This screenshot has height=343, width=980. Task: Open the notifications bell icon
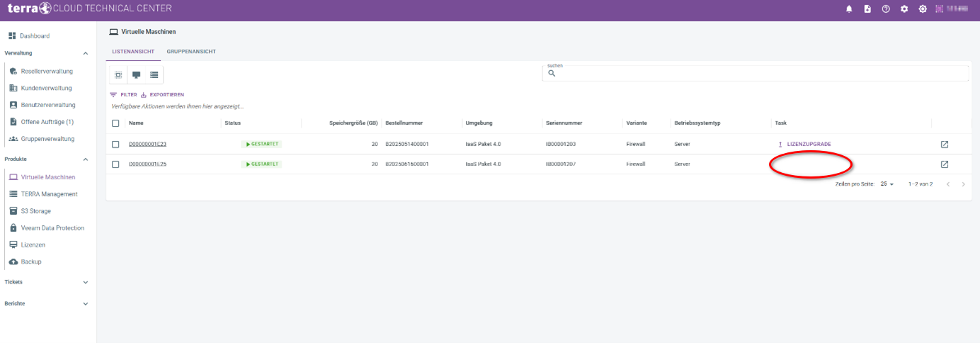[849, 9]
